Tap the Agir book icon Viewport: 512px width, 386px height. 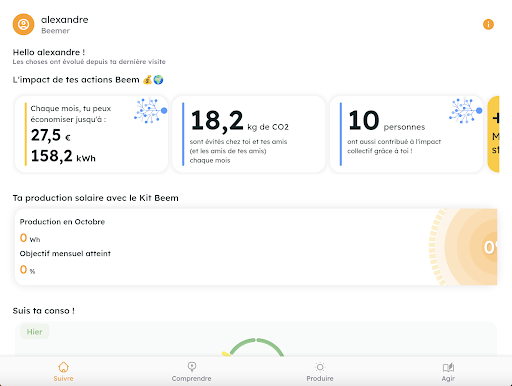pyautogui.click(x=448, y=367)
